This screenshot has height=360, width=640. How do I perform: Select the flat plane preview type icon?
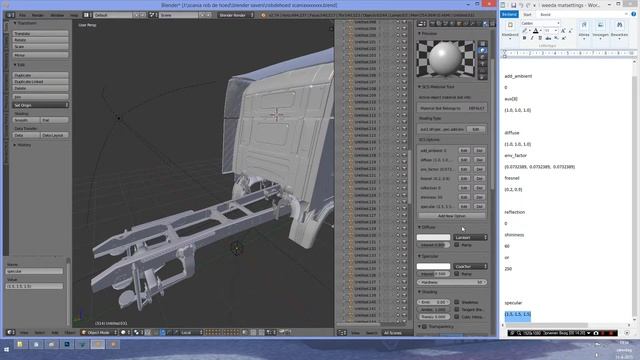pyautogui.click(x=482, y=44)
